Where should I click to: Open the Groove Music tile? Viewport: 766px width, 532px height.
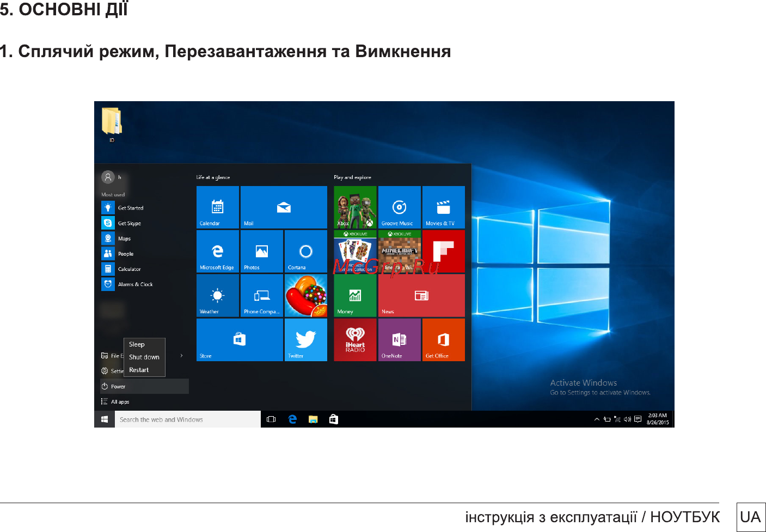(400, 207)
